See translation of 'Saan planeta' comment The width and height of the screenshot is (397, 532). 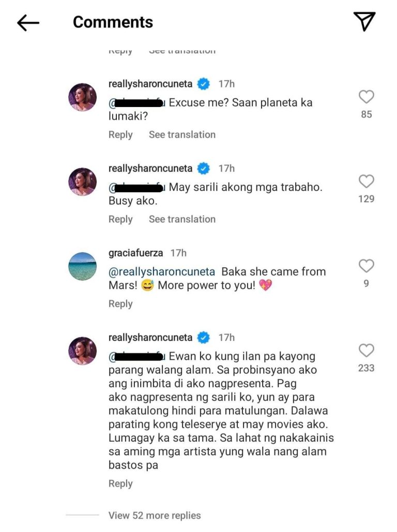click(182, 134)
